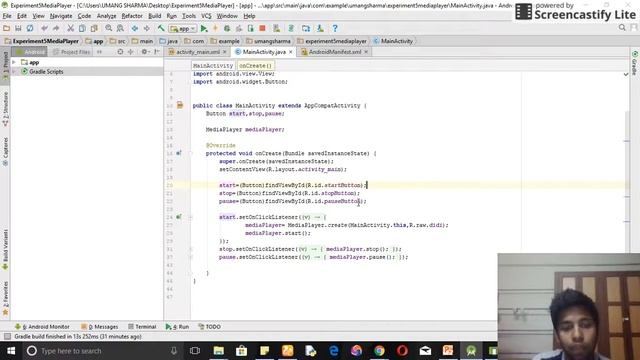
Task: Open the Analyze menu
Action: click(106, 16)
